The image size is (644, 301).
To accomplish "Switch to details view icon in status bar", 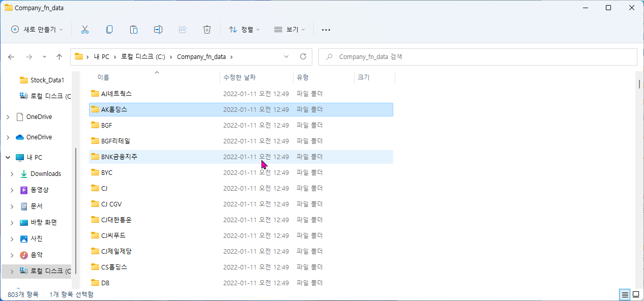I will 625,294.
